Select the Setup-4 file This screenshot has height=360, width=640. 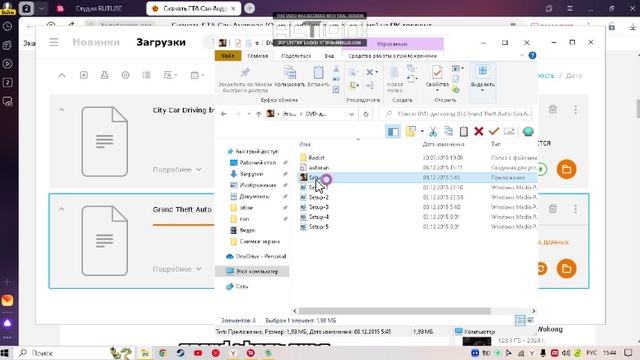318,217
